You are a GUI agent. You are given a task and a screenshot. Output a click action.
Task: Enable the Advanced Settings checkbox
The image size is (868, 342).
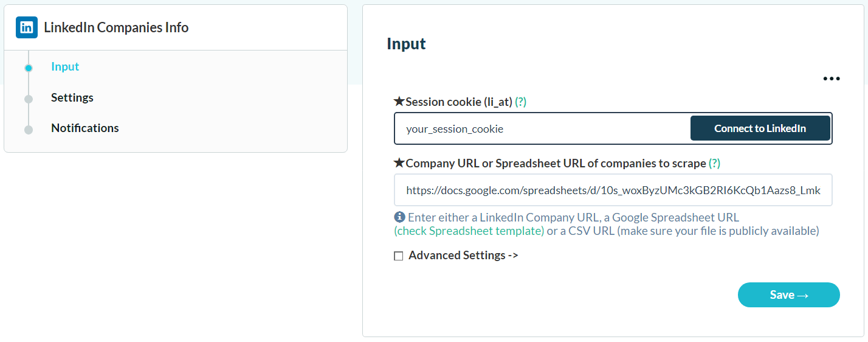(x=399, y=256)
